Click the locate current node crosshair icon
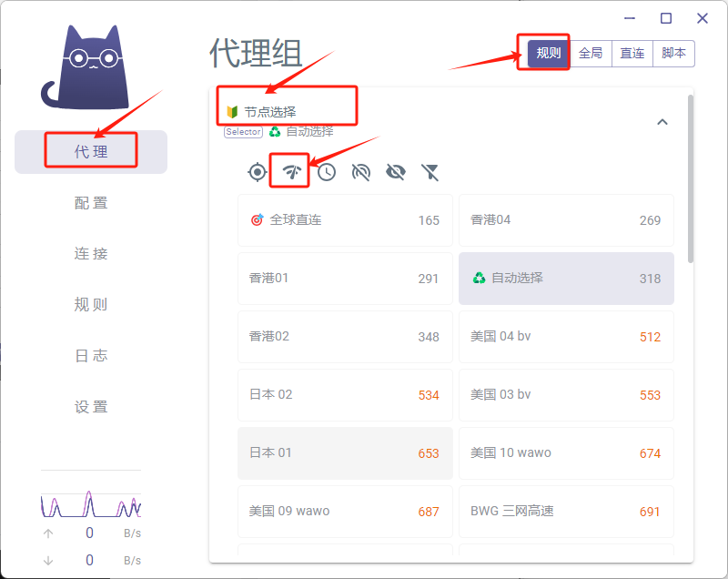Image resolution: width=728 pixels, height=579 pixels. coord(258,172)
